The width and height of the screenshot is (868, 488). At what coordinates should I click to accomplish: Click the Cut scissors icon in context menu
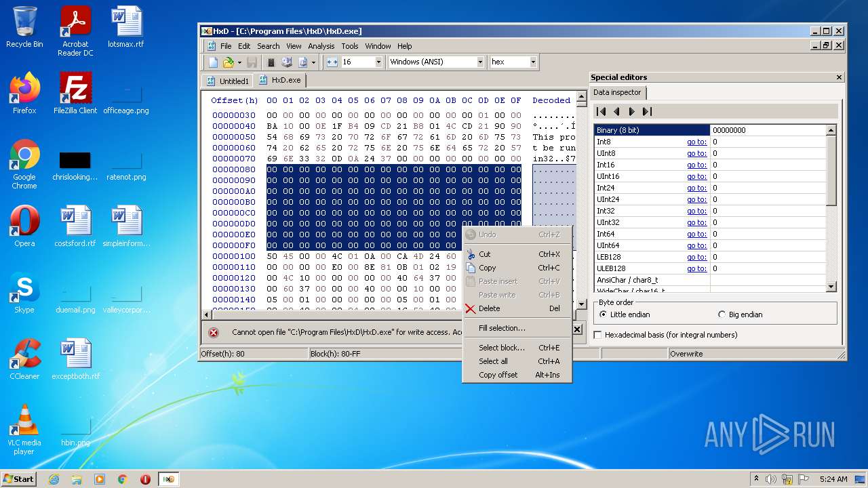[x=471, y=254]
